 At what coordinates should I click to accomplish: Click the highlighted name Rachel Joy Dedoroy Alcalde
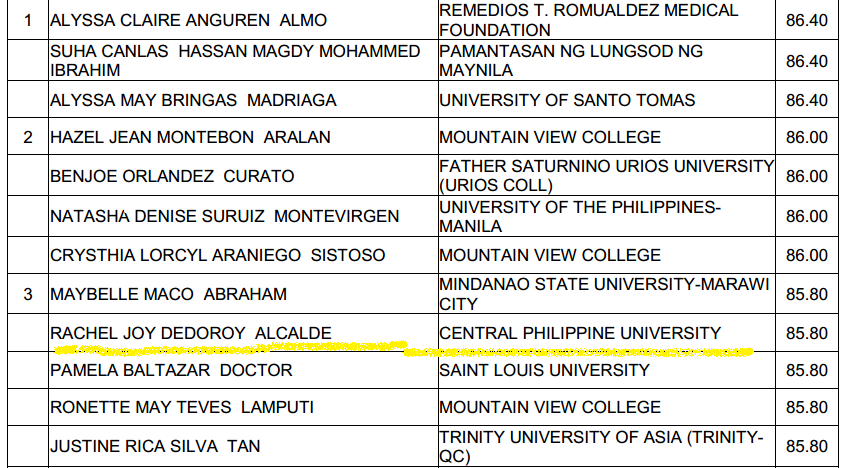(x=190, y=333)
